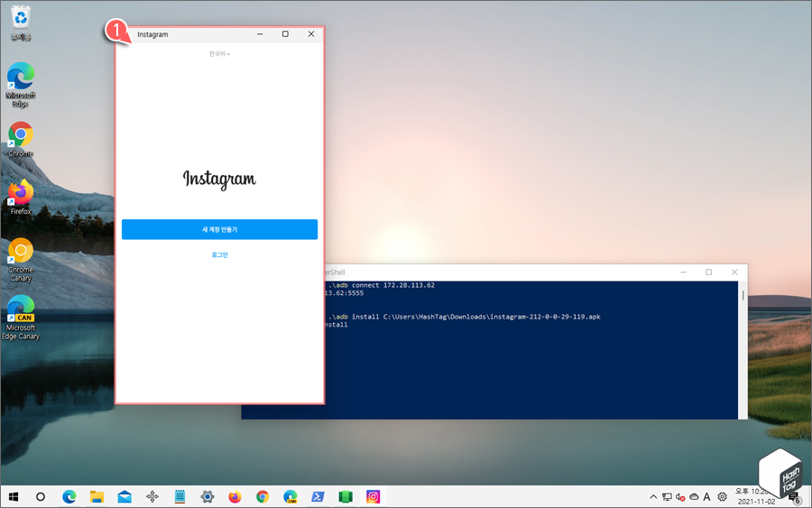Select the Chrome desktop shortcut
This screenshot has width=812, height=508.
[21, 139]
